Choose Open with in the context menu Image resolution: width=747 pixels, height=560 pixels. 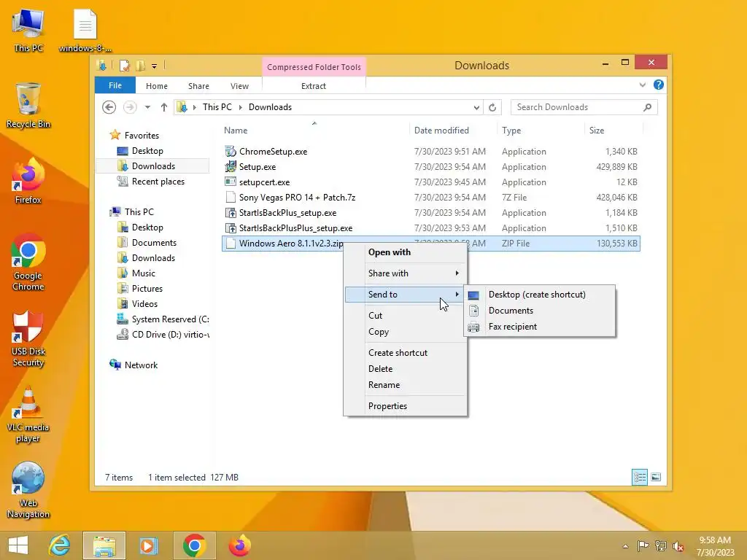click(406, 252)
